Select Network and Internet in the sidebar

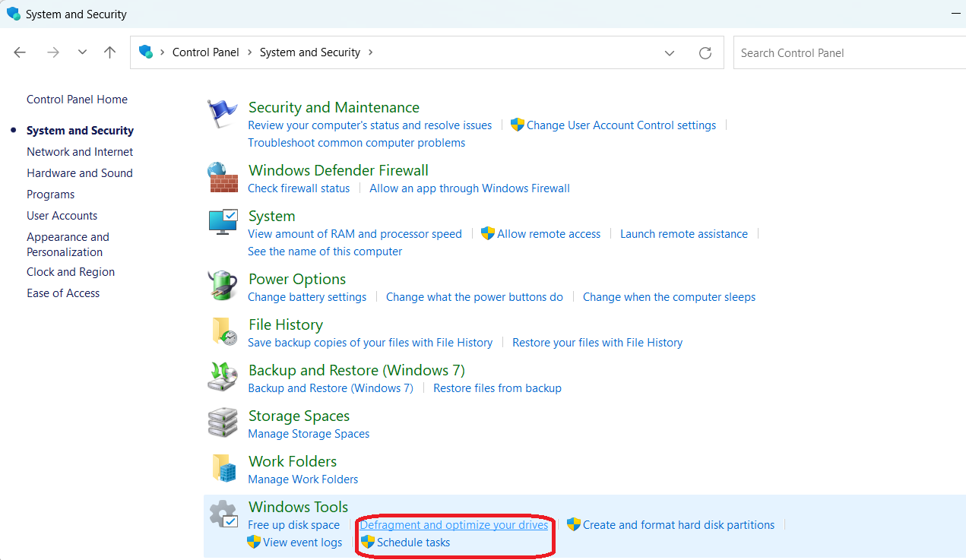point(80,152)
